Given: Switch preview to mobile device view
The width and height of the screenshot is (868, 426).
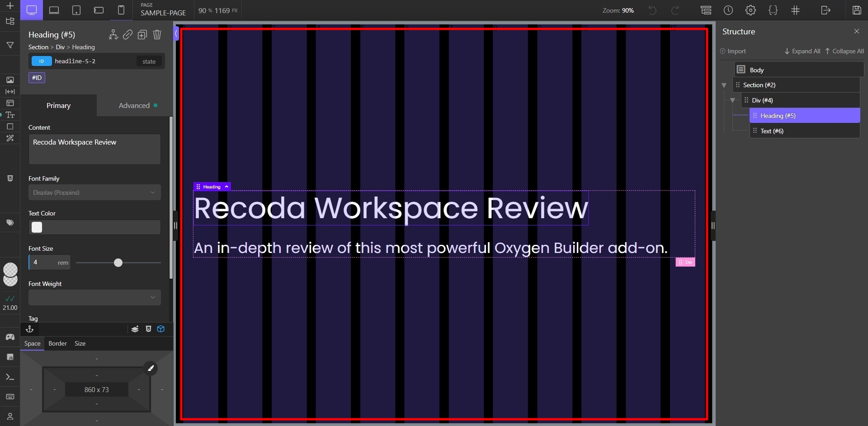Looking at the screenshot, I should point(121,10).
